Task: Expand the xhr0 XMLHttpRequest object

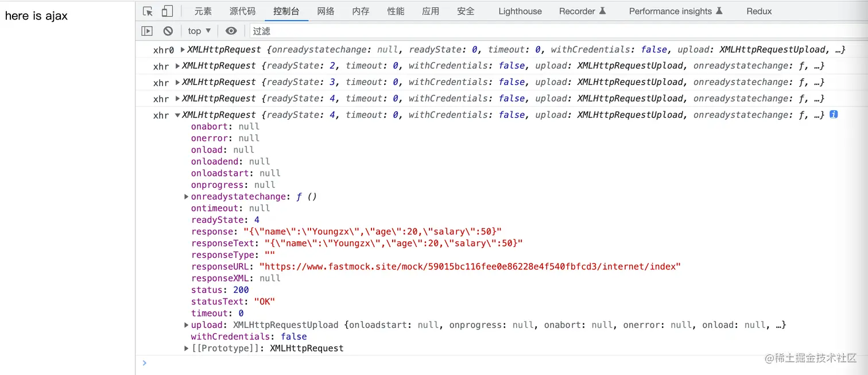Action: (183, 50)
